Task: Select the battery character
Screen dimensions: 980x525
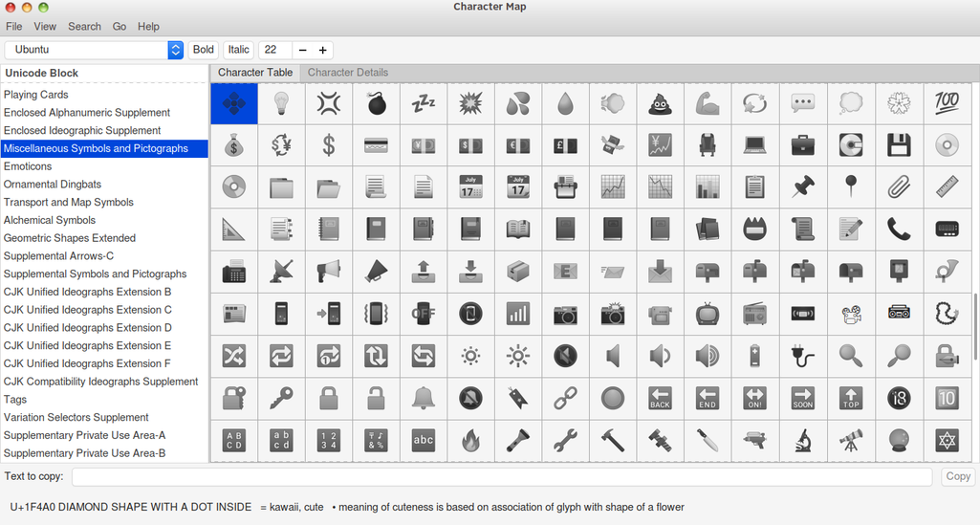Action: click(755, 357)
